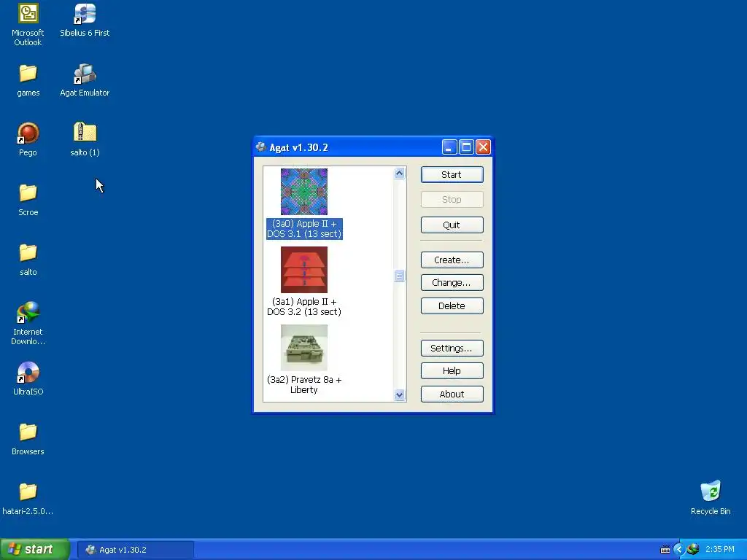
Task: Click the Help button
Action: [452, 370]
